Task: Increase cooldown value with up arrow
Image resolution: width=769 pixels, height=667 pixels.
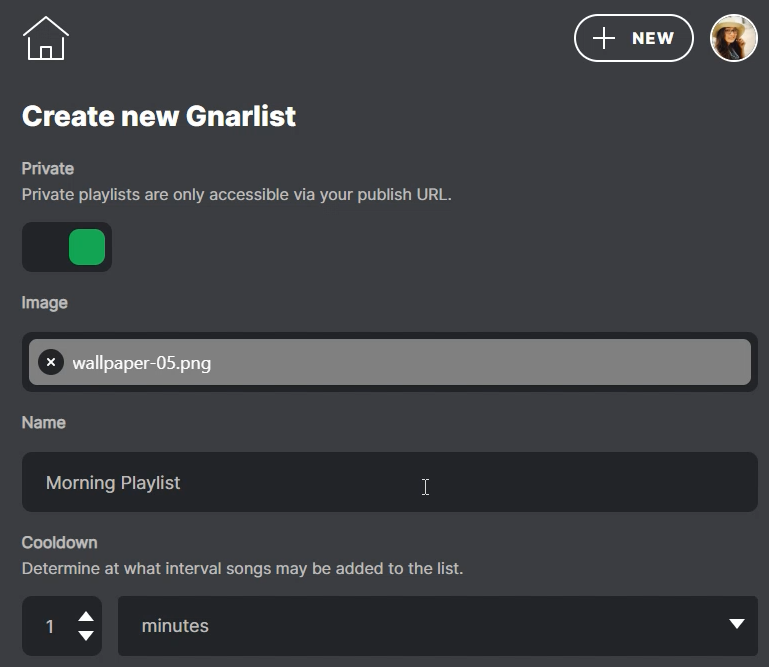Action: coord(86,617)
